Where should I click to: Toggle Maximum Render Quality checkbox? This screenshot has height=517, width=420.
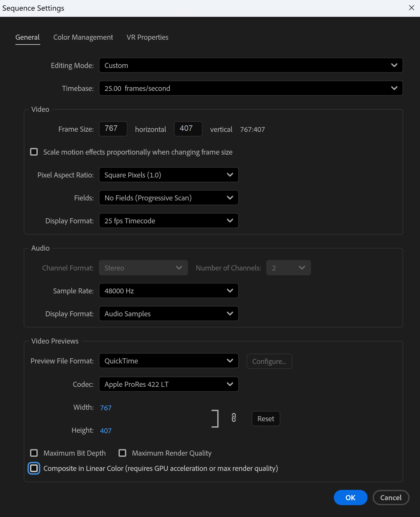(123, 453)
